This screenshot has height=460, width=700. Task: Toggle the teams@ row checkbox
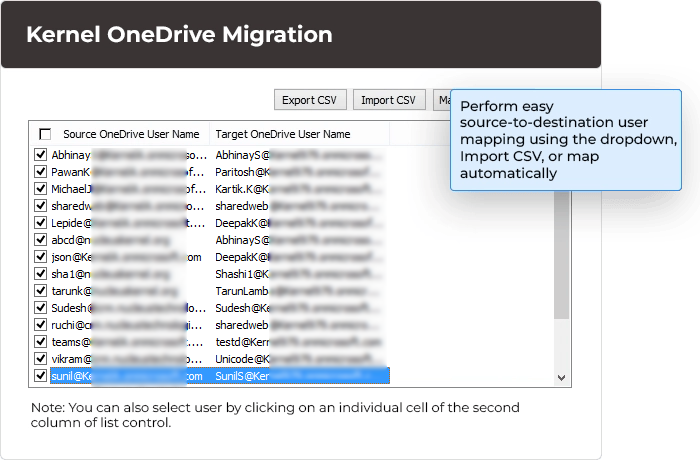(41, 342)
